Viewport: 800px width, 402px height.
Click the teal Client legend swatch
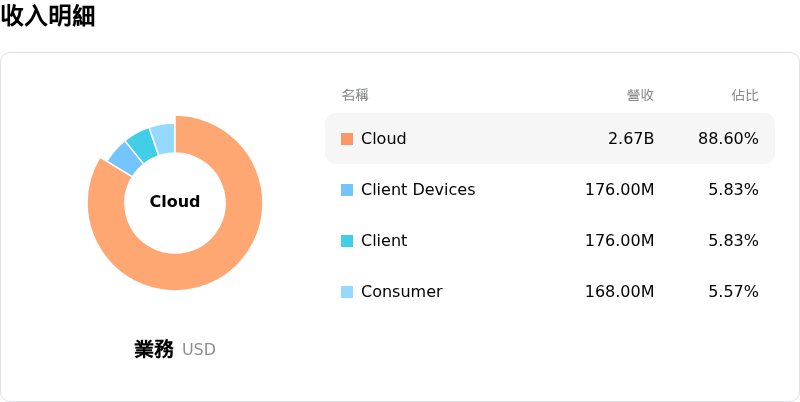(x=347, y=241)
